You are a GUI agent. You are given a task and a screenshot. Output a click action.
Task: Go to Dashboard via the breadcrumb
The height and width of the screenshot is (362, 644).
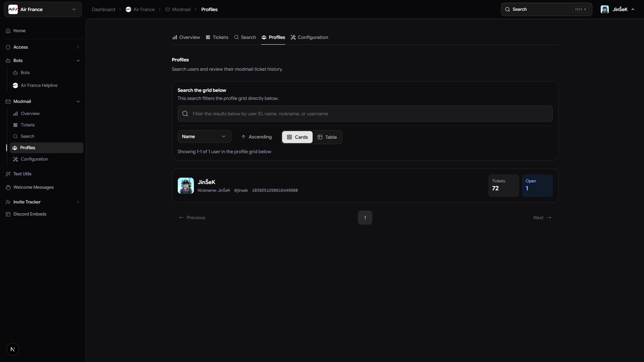click(x=103, y=9)
